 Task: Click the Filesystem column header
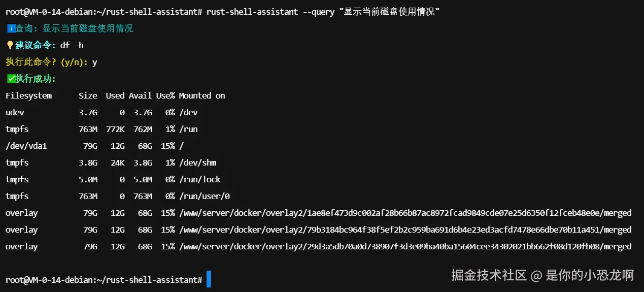point(28,95)
